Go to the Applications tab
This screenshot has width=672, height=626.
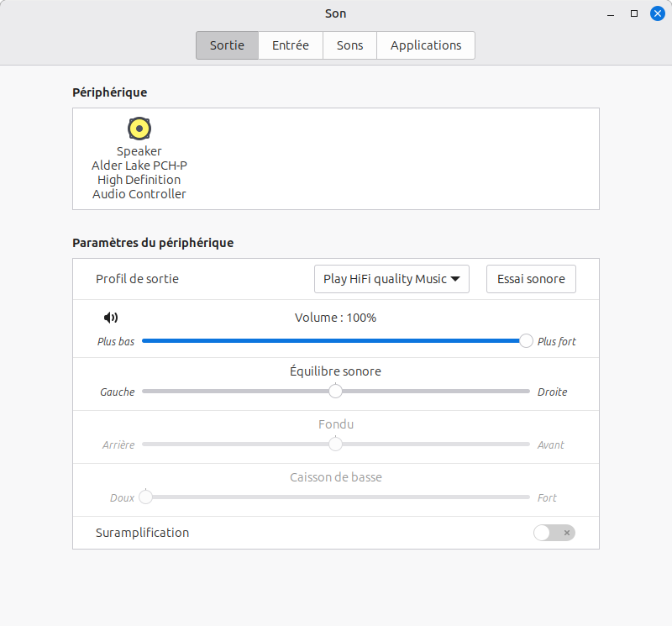coord(426,45)
